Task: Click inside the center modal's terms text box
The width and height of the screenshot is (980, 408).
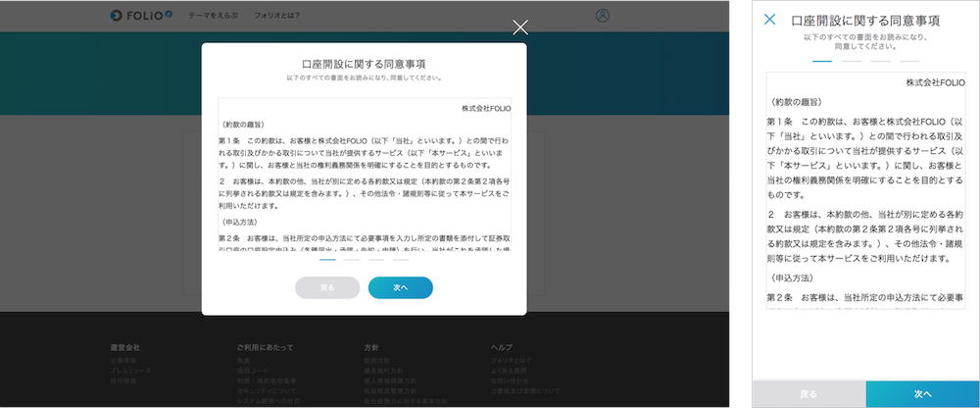Action: (364, 177)
